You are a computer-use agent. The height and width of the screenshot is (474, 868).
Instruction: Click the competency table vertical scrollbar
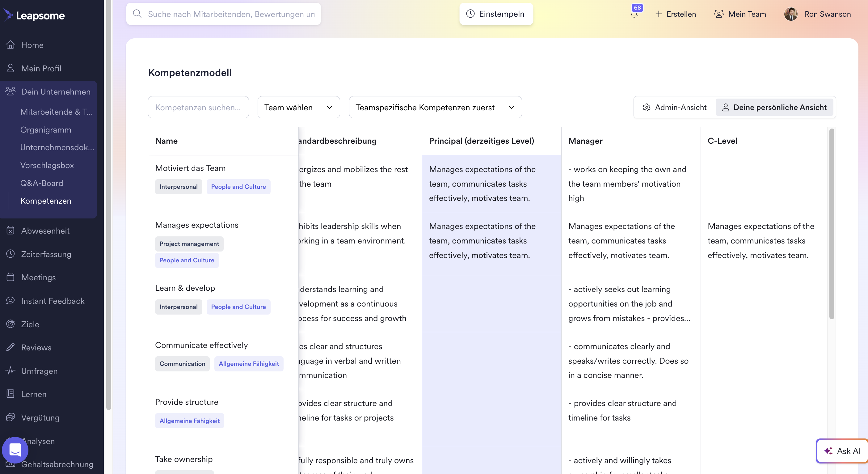832,223
